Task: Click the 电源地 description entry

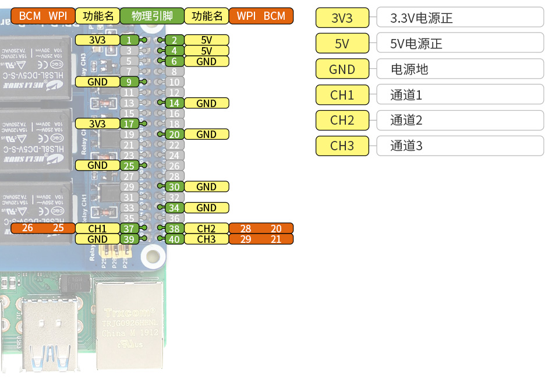Action: (x=460, y=69)
